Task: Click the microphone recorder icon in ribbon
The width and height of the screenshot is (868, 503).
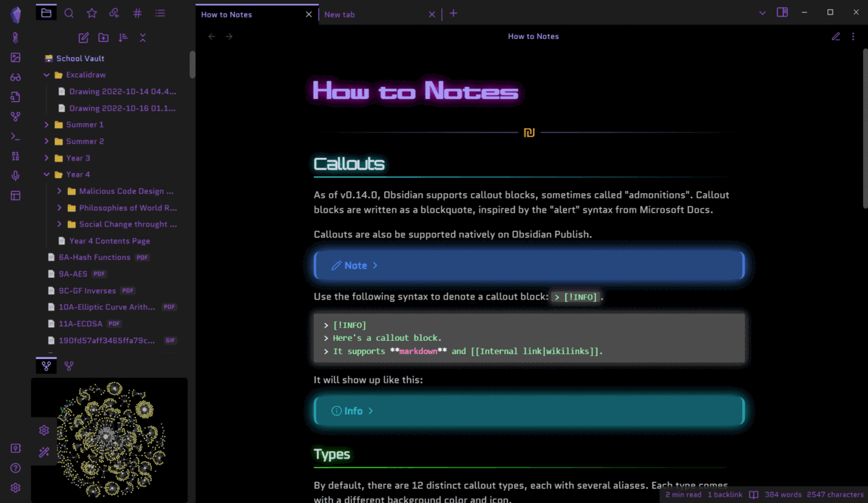Action: pyautogui.click(x=15, y=176)
